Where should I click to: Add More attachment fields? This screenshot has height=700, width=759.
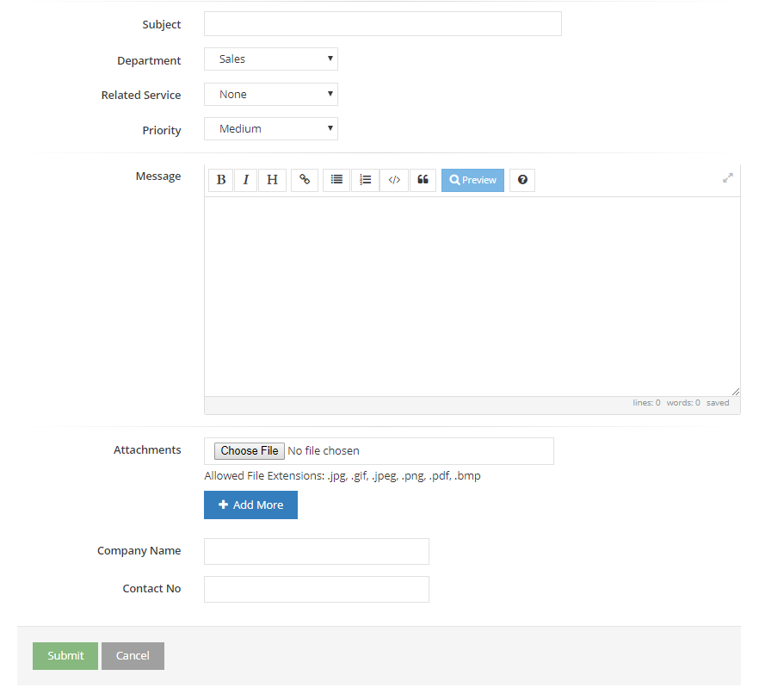tap(250, 505)
